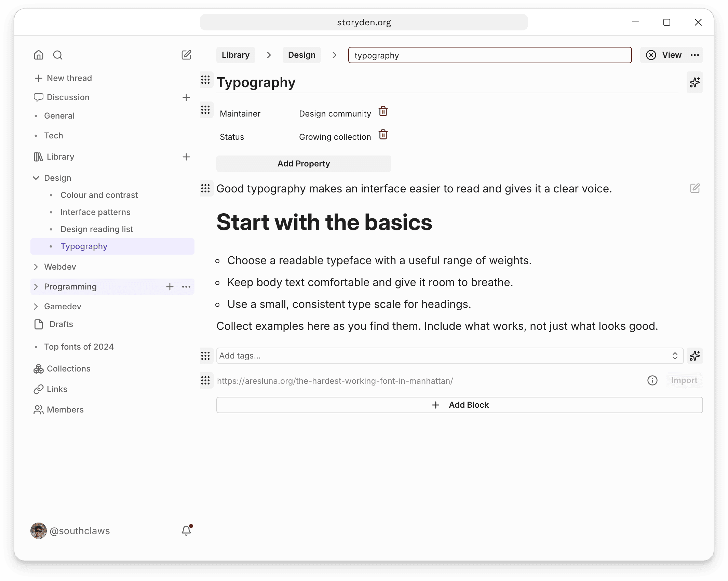Click the Start with the basics heading

pos(324,222)
